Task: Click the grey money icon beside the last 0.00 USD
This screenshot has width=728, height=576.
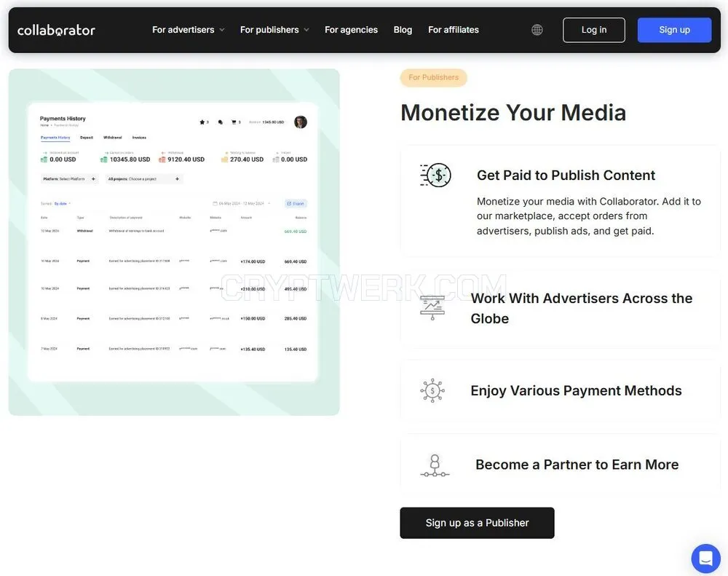Action: coord(276,159)
